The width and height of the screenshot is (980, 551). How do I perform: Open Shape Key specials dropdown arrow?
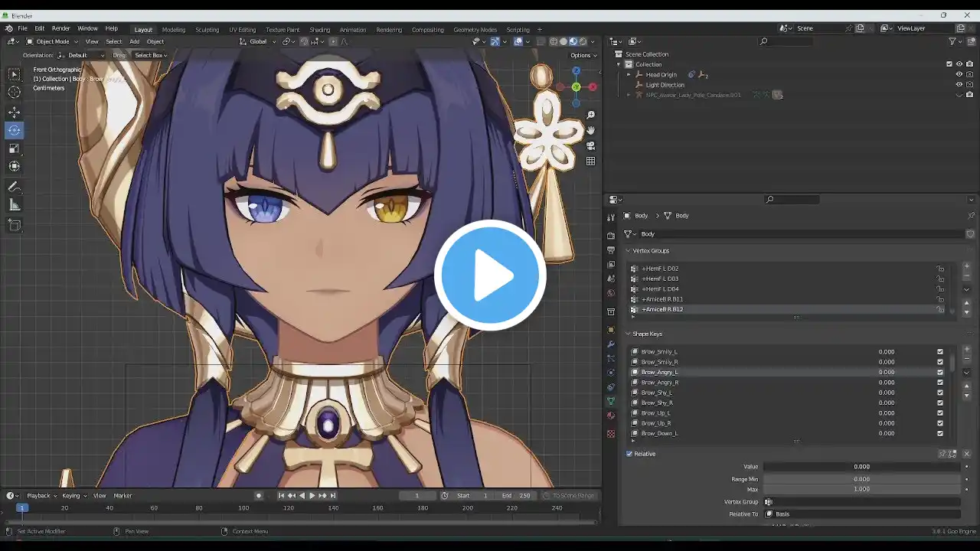pyautogui.click(x=967, y=373)
